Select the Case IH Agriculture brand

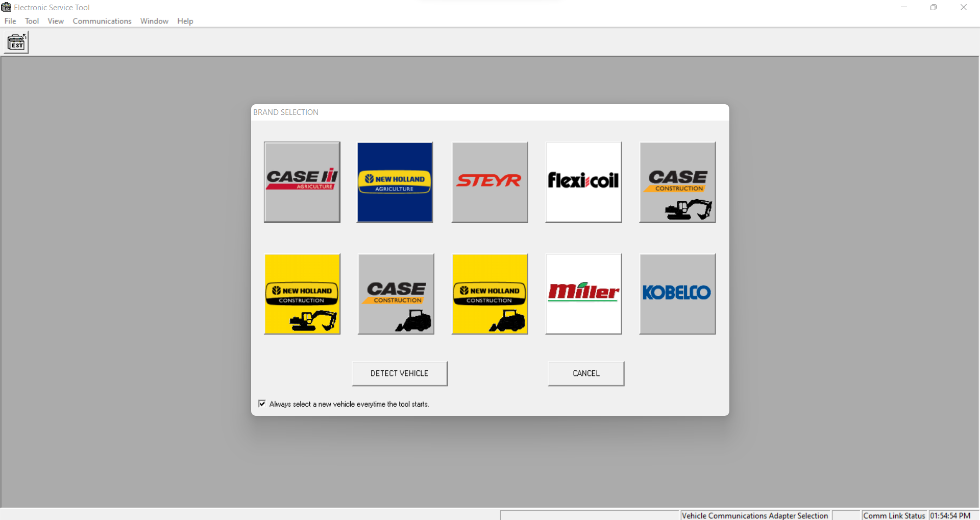tap(302, 182)
